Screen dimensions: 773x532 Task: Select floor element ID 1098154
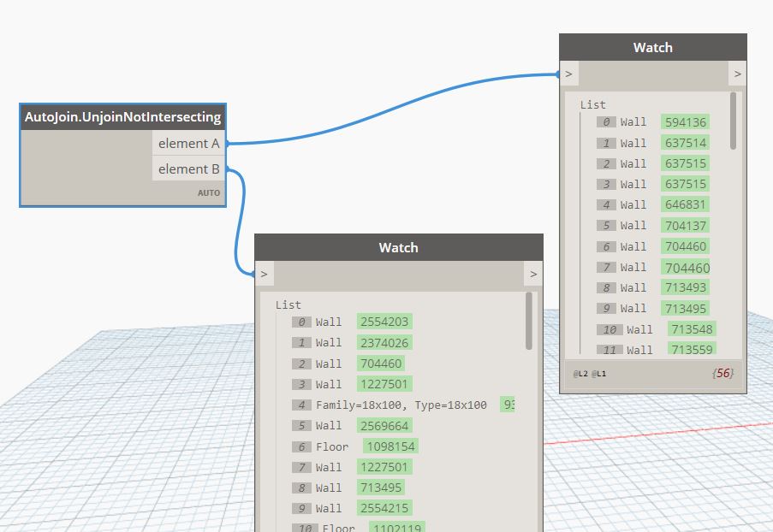pyautogui.click(x=390, y=446)
